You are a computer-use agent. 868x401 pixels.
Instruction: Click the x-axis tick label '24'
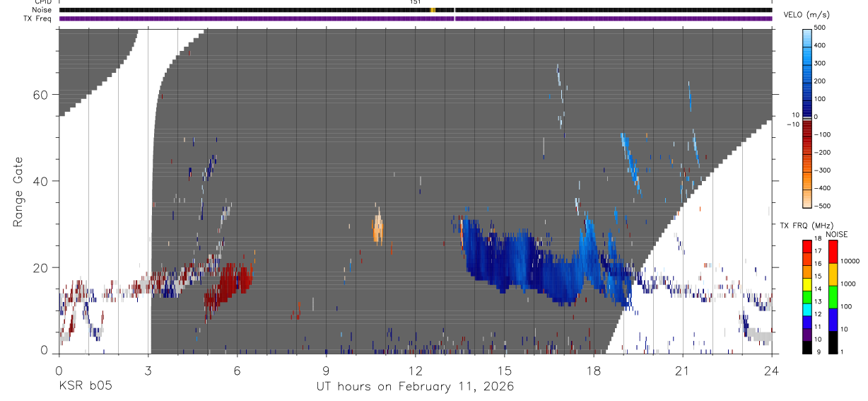[771, 370]
